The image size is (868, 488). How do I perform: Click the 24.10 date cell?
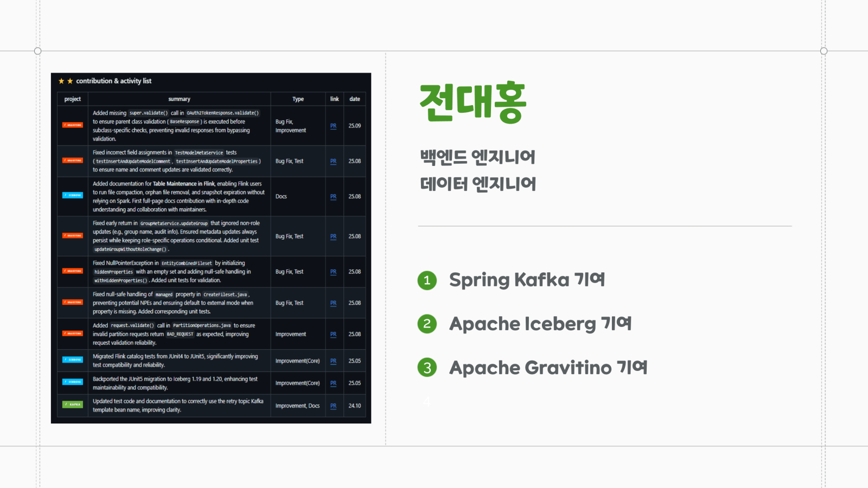pos(355,406)
